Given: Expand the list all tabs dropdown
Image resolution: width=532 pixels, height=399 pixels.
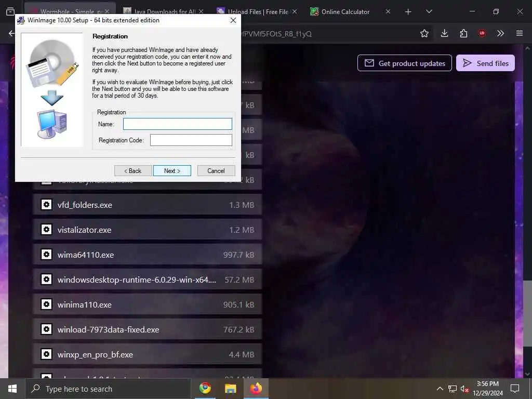Looking at the screenshot, I should click(x=429, y=11).
